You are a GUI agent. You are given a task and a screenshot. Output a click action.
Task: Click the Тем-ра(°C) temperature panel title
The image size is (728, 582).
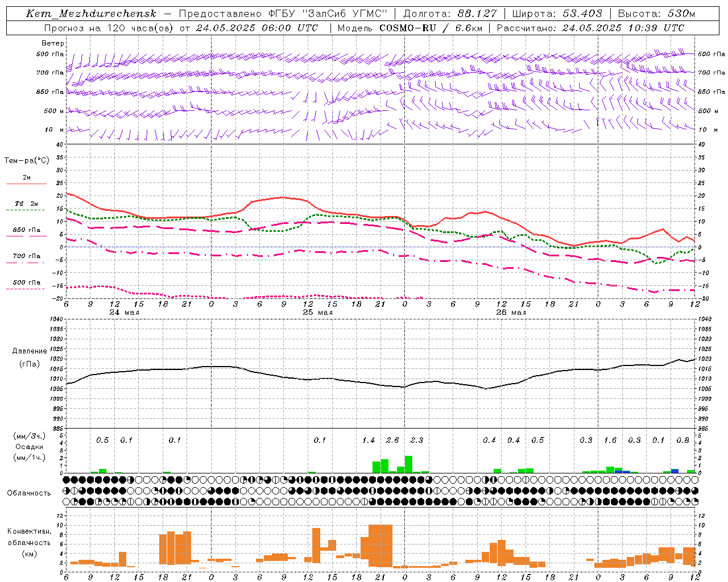point(27,161)
